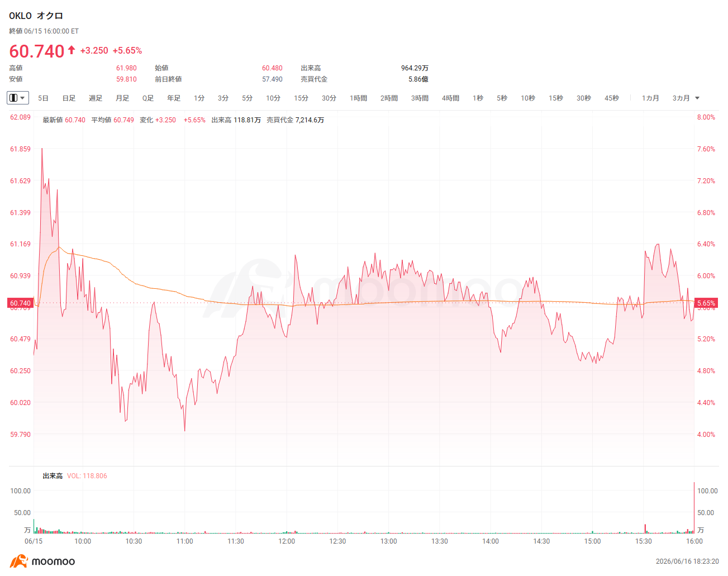Select the 1時間 interval
Screen dimensions: 728x576
click(358, 98)
